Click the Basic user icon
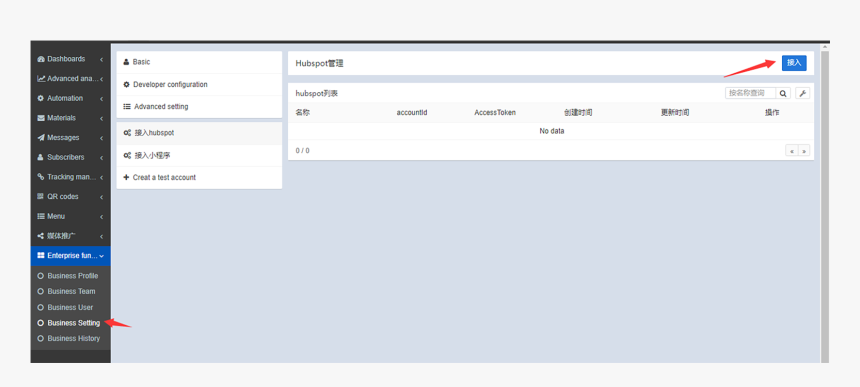The image size is (860, 387). (x=126, y=62)
